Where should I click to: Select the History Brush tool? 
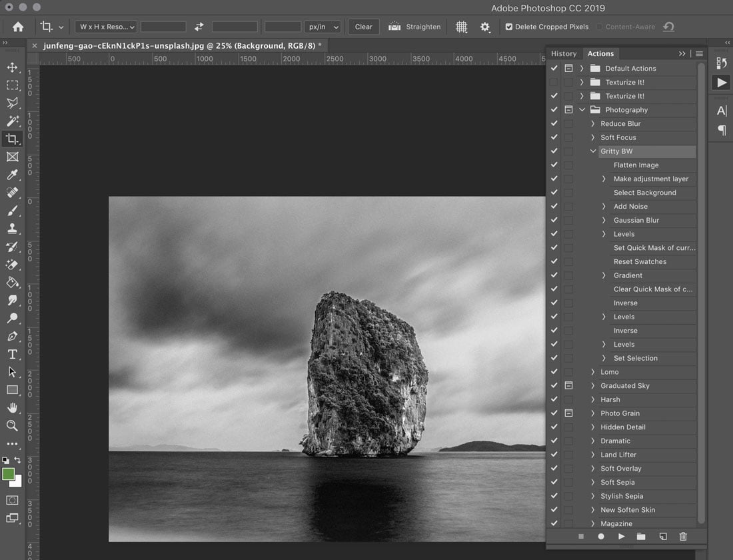12,247
